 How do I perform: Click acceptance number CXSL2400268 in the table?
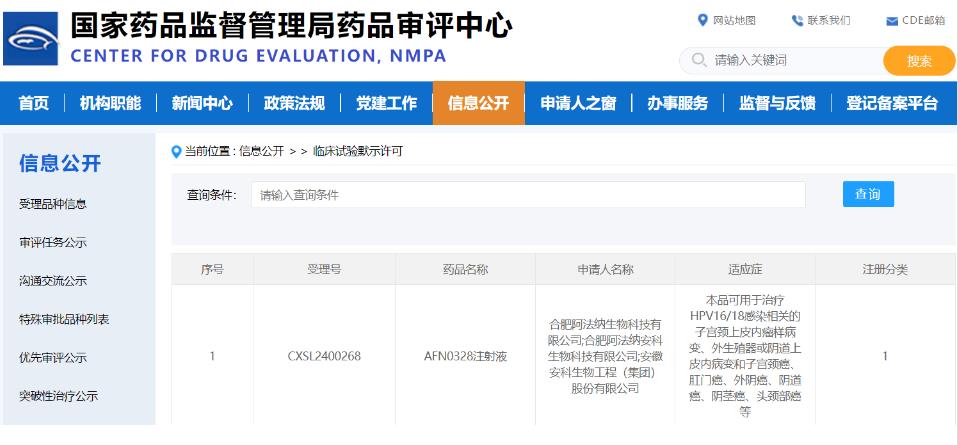coord(323,356)
